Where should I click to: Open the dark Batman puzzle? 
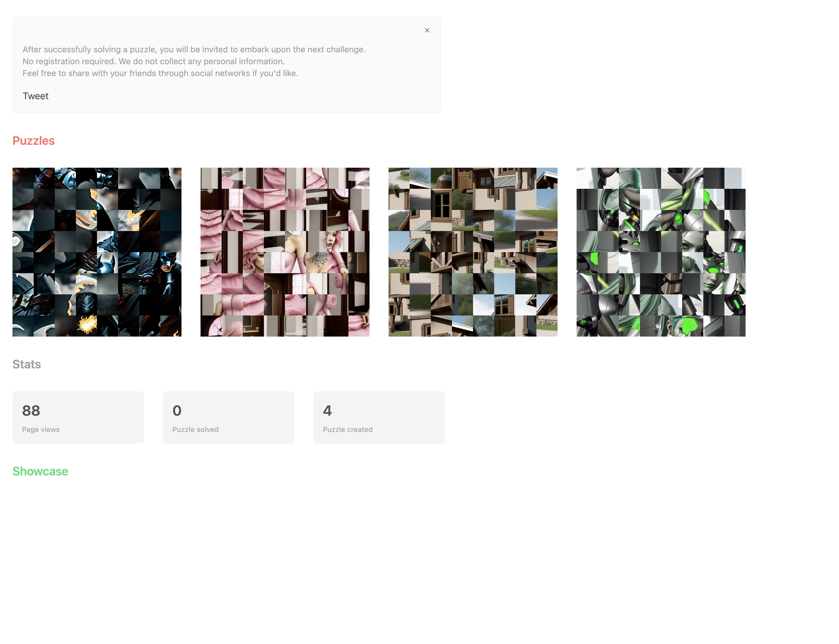(x=97, y=252)
